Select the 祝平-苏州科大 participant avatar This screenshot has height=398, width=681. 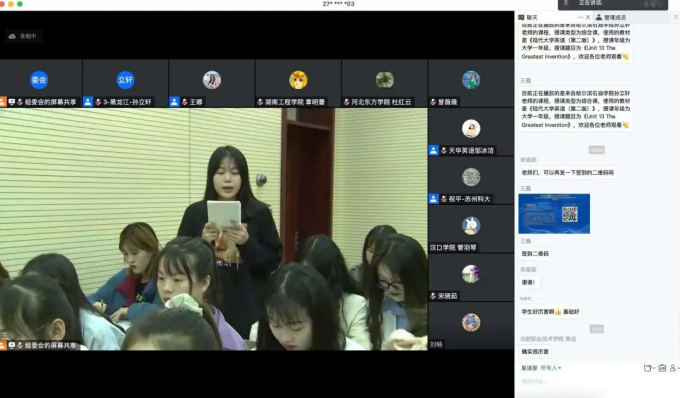(471, 177)
